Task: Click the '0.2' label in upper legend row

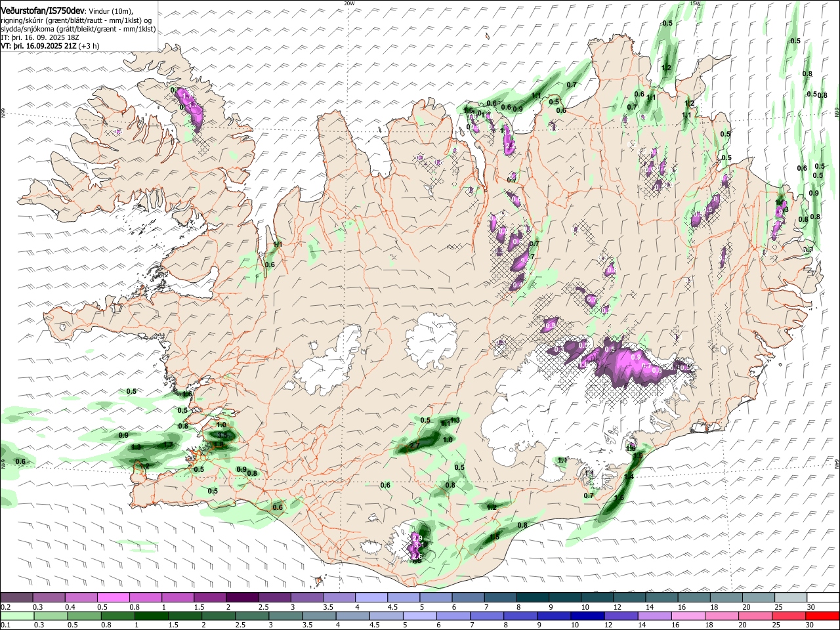Action: point(5,607)
